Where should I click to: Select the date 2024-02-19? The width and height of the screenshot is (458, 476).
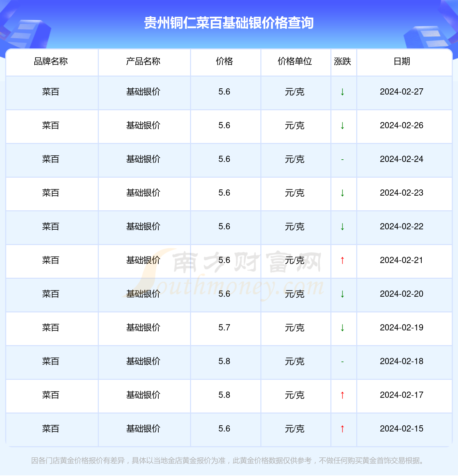[x=402, y=328]
